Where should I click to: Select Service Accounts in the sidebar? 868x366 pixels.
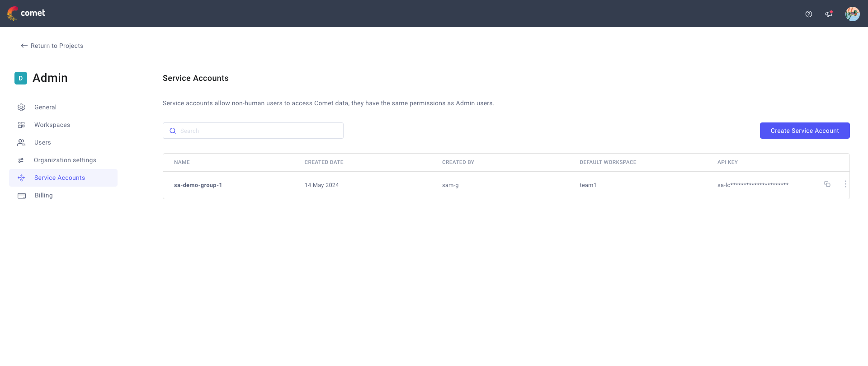pos(59,178)
